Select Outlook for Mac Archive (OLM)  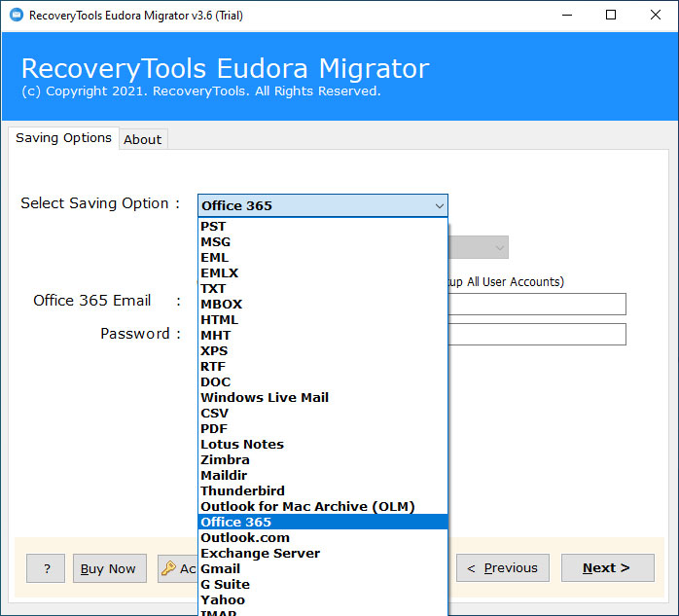point(323,507)
